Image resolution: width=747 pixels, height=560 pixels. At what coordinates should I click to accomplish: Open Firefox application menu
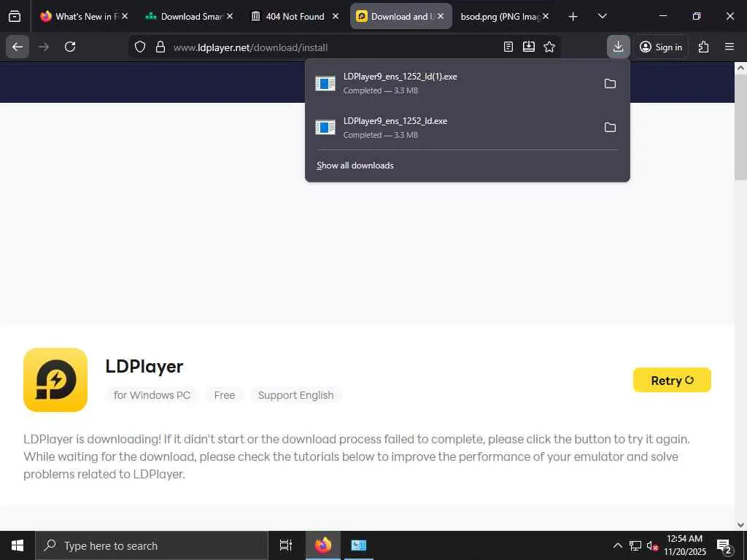(729, 47)
